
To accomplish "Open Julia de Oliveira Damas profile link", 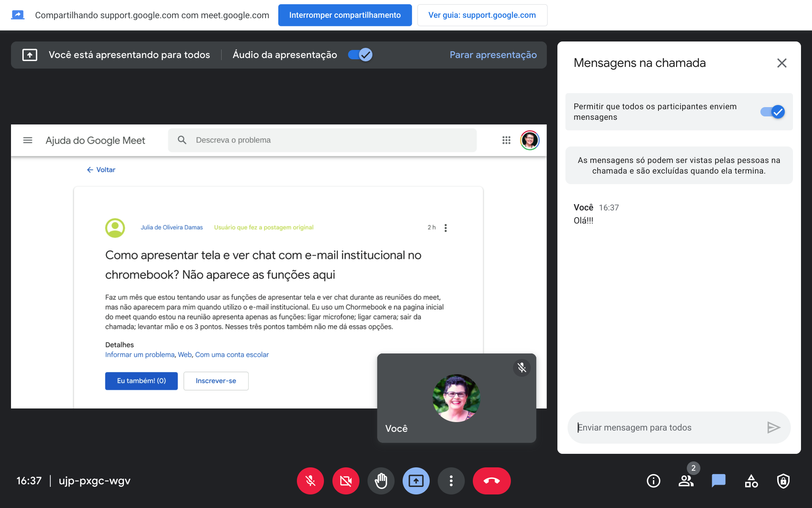I will point(172,227).
